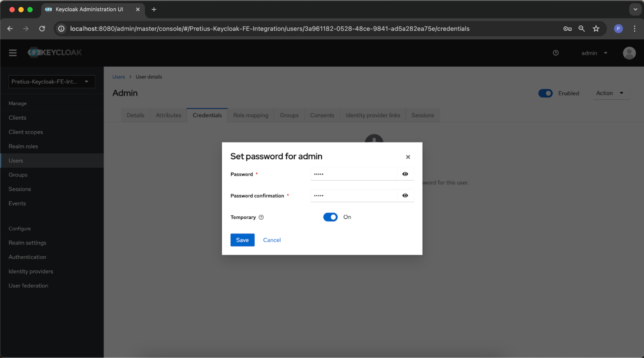Save the new password
The height and width of the screenshot is (358, 644).
(x=242, y=240)
